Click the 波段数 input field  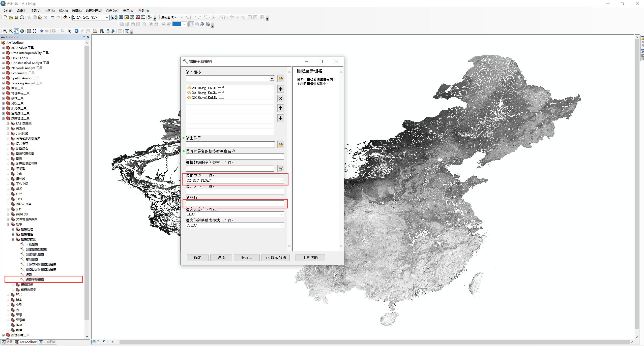[x=235, y=203]
